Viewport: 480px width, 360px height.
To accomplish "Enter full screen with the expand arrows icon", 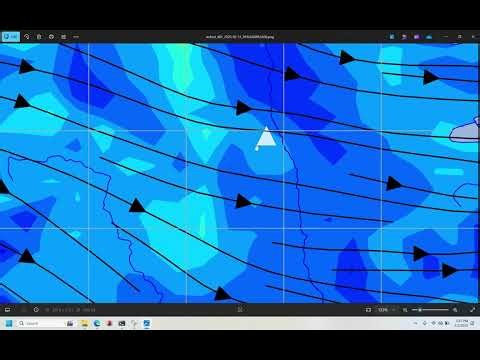I will tap(472, 310).
